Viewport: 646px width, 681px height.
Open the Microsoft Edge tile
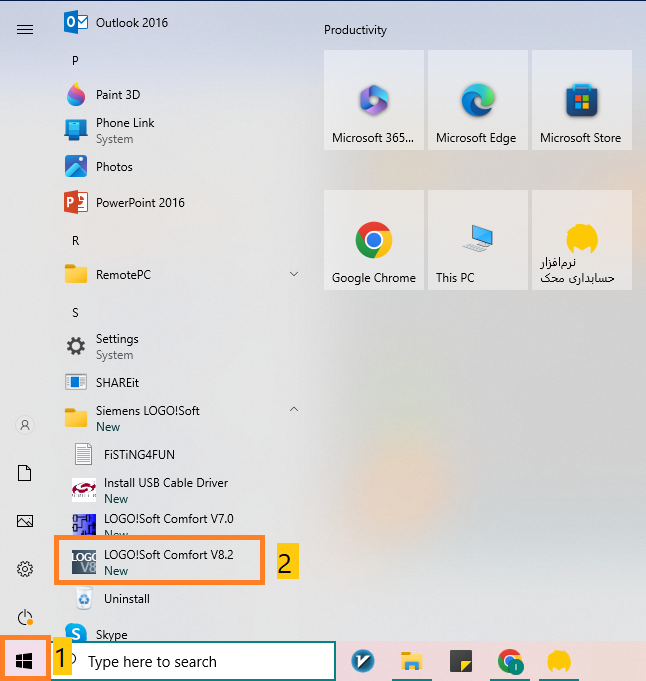point(477,100)
